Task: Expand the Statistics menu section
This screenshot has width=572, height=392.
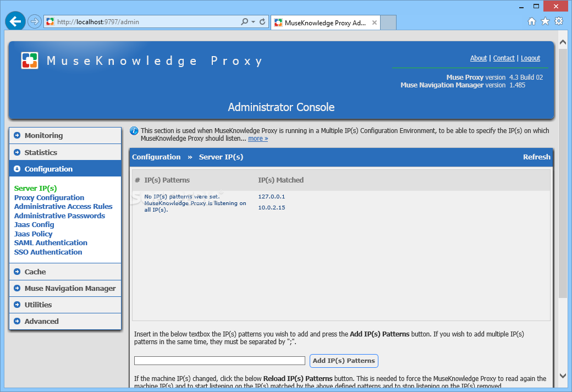Action: tap(65, 152)
